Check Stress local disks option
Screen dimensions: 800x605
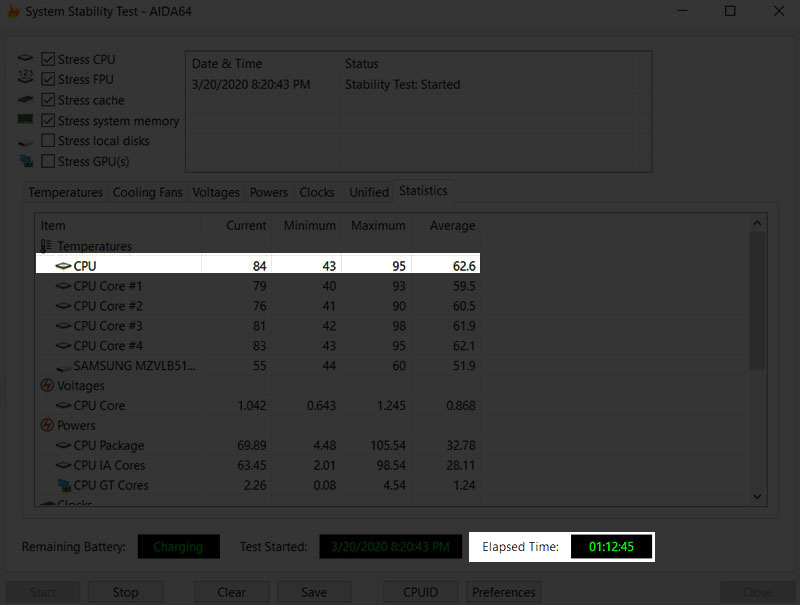pos(48,140)
